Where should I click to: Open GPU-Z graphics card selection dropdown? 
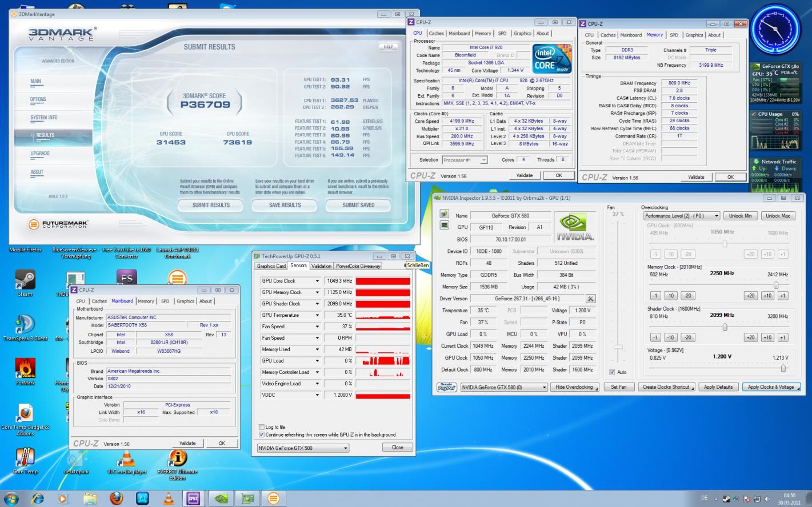[303, 448]
